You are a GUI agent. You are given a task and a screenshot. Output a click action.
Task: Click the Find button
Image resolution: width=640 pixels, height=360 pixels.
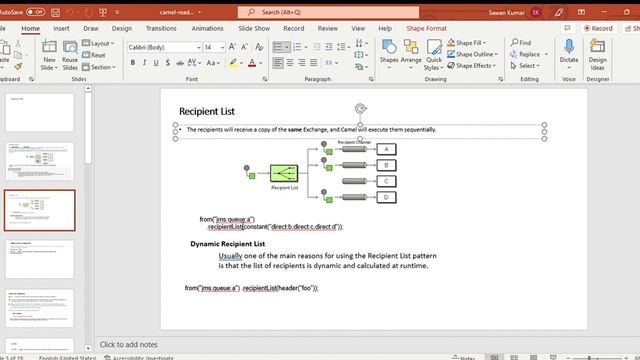pos(521,42)
